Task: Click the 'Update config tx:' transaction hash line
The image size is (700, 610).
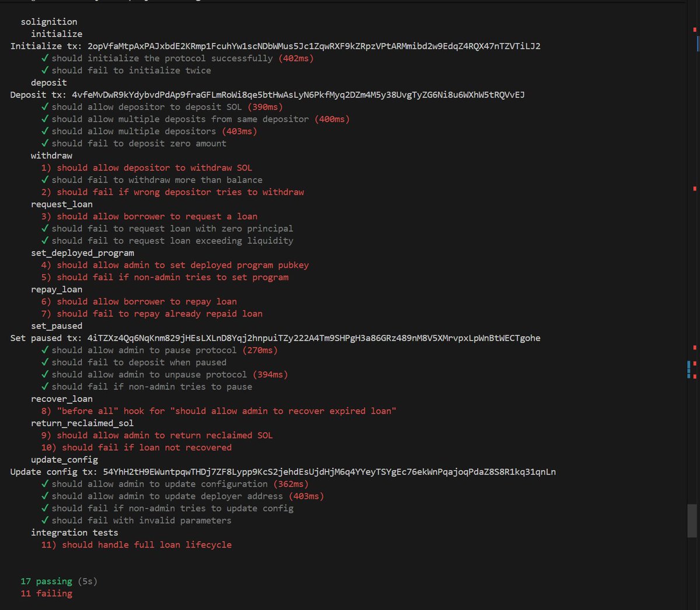Action: 283,472
